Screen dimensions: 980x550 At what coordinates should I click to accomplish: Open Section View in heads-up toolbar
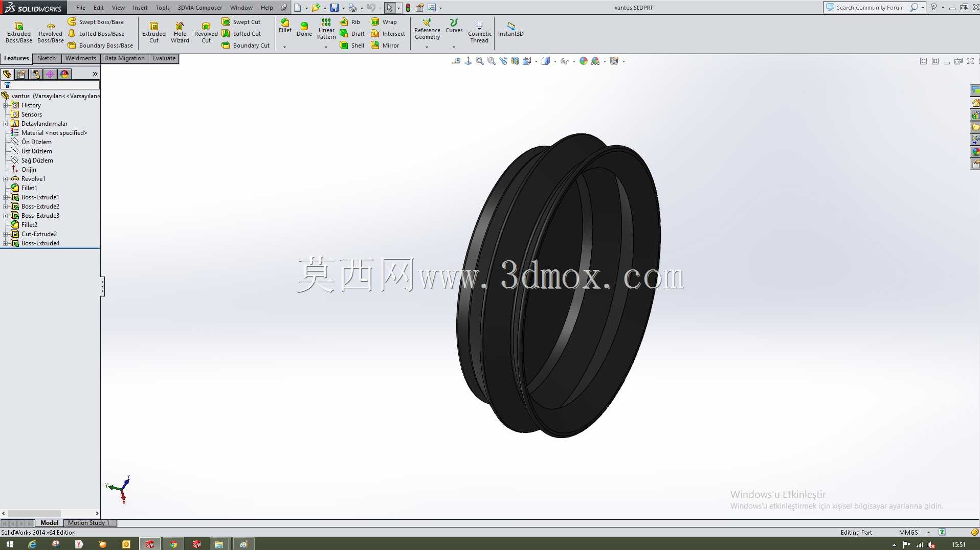(515, 61)
